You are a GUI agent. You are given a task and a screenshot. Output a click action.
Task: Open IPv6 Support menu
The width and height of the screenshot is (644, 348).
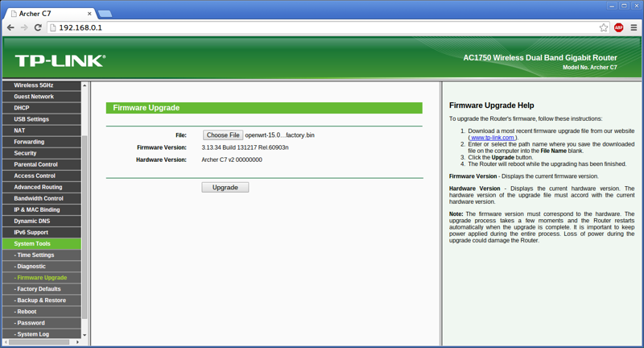click(42, 232)
